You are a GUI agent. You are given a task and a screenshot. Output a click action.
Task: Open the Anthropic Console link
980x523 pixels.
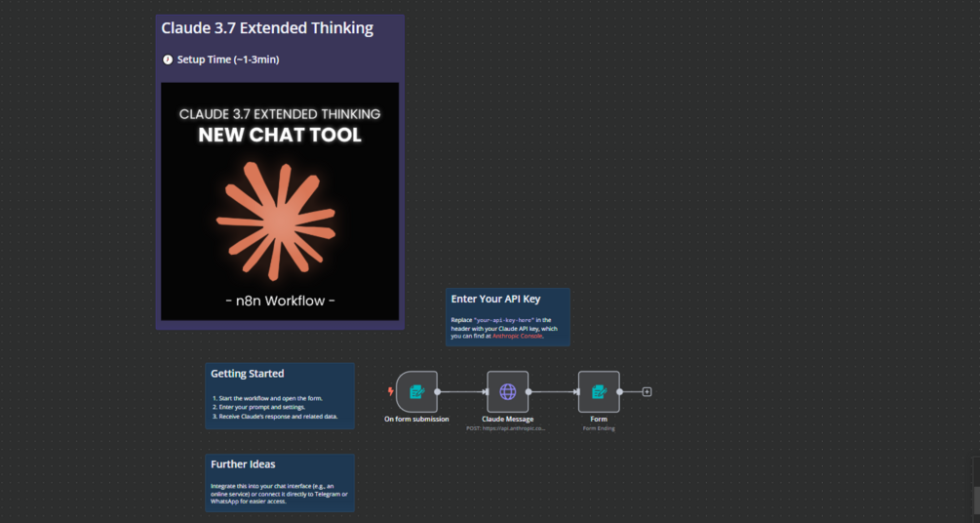(x=518, y=336)
